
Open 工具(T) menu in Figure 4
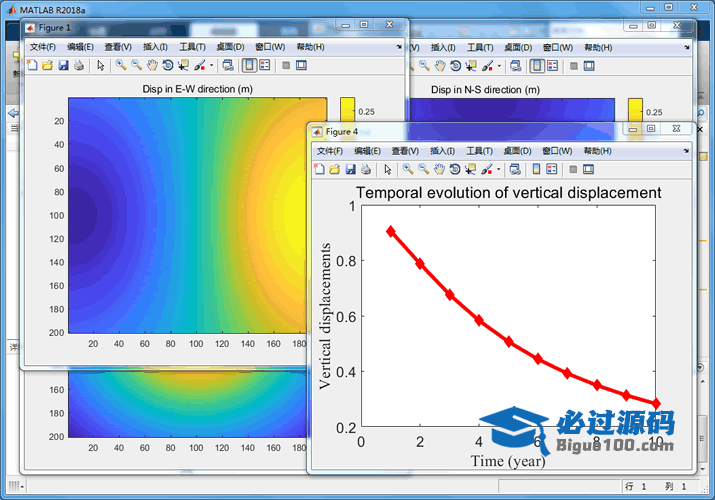479,151
